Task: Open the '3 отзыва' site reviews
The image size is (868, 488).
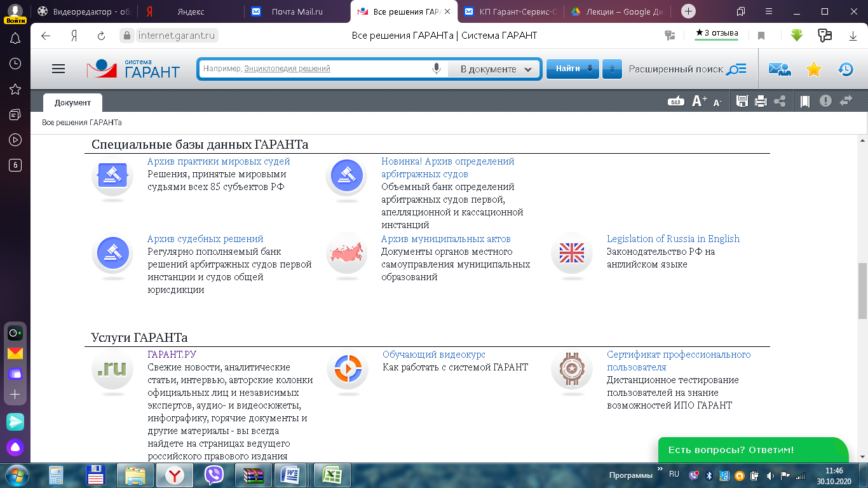Action: tap(716, 33)
